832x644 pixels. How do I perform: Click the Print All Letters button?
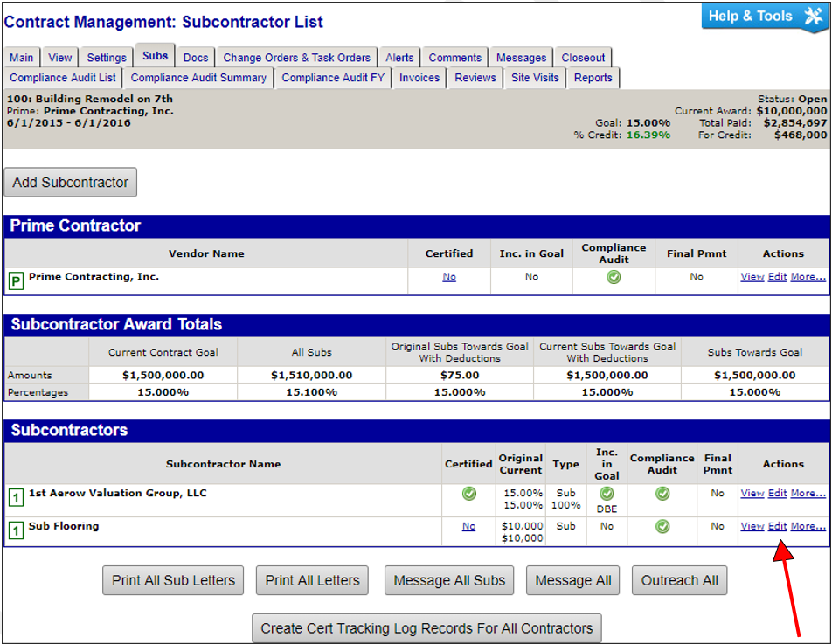coord(312,580)
